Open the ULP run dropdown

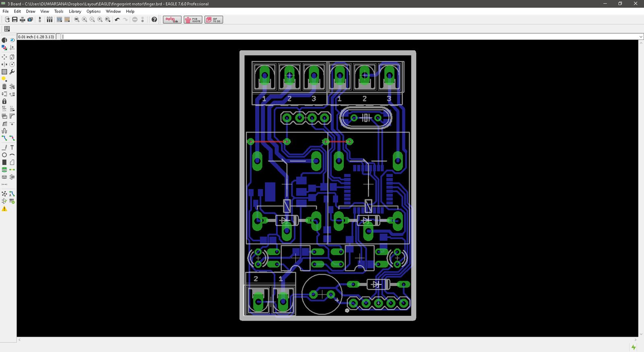(x=67, y=19)
